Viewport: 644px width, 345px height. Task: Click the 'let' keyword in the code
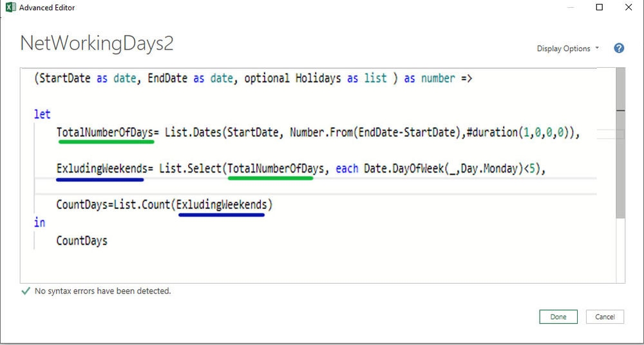[x=43, y=114]
